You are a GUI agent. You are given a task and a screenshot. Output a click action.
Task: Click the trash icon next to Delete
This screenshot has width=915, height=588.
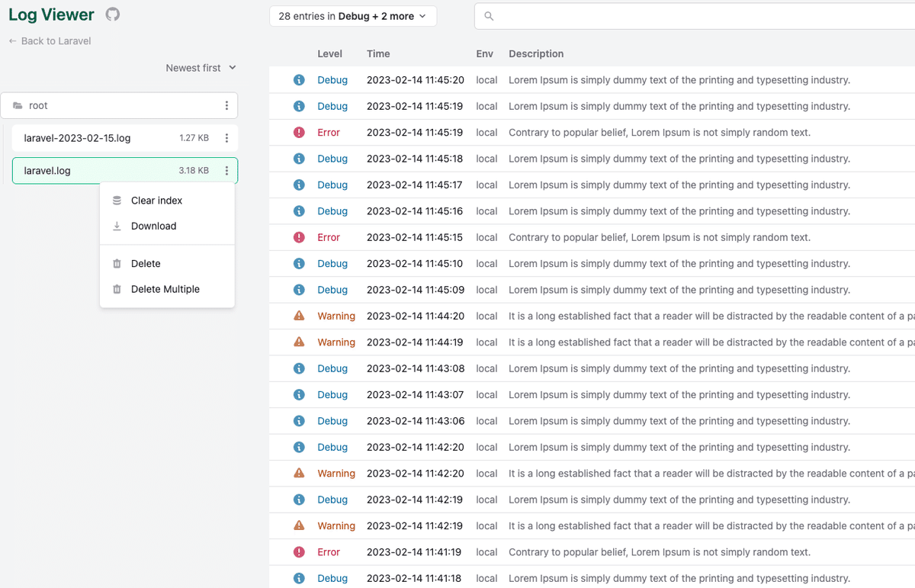(x=117, y=263)
